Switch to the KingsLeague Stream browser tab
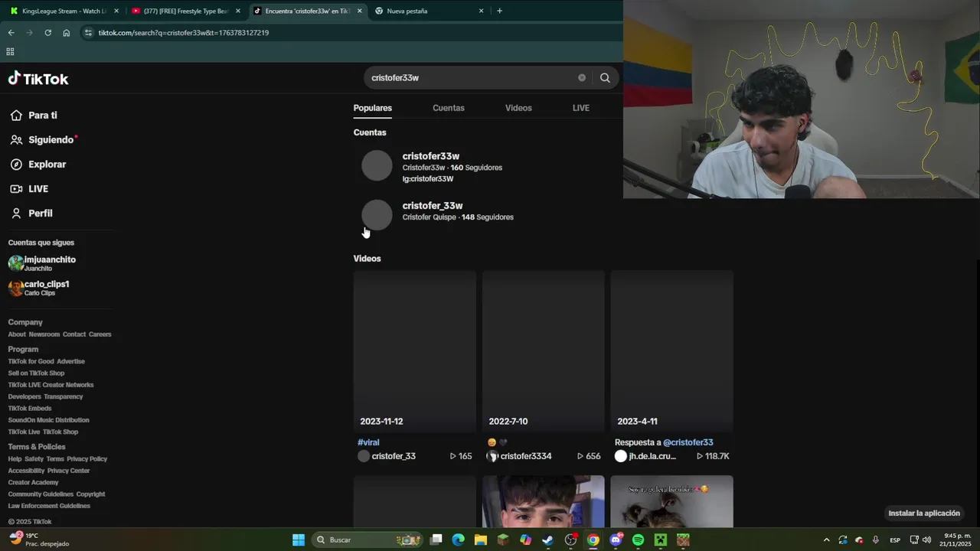The height and width of the screenshot is (551, 980). 64,11
